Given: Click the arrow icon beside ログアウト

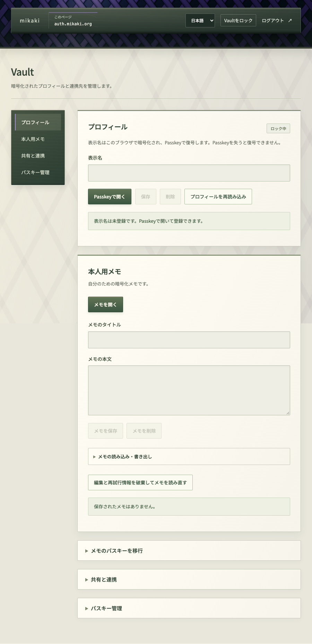Looking at the screenshot, I should (290, 20).
